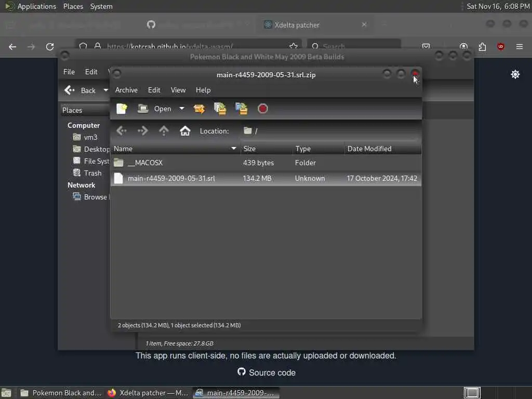Click the red Stop operation icon
532x399 pixels.
[262, 109]
